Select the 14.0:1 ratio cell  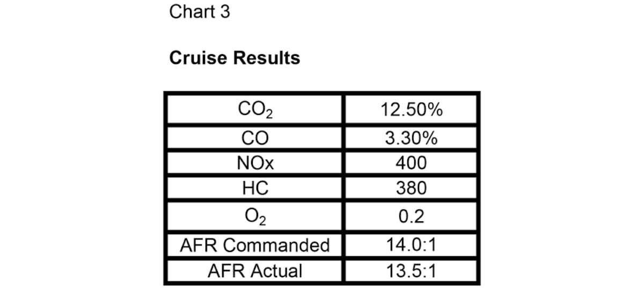pos(412,245)
